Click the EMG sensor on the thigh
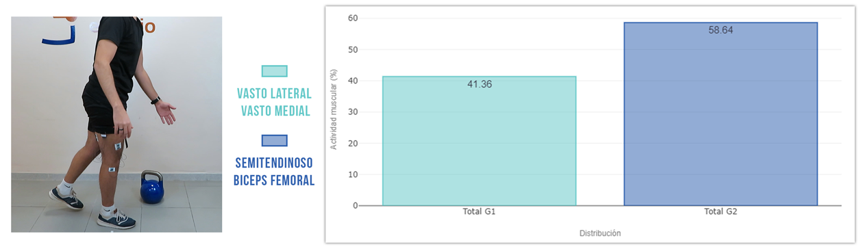This screenshot has width=868, height=249. point(117,146)
